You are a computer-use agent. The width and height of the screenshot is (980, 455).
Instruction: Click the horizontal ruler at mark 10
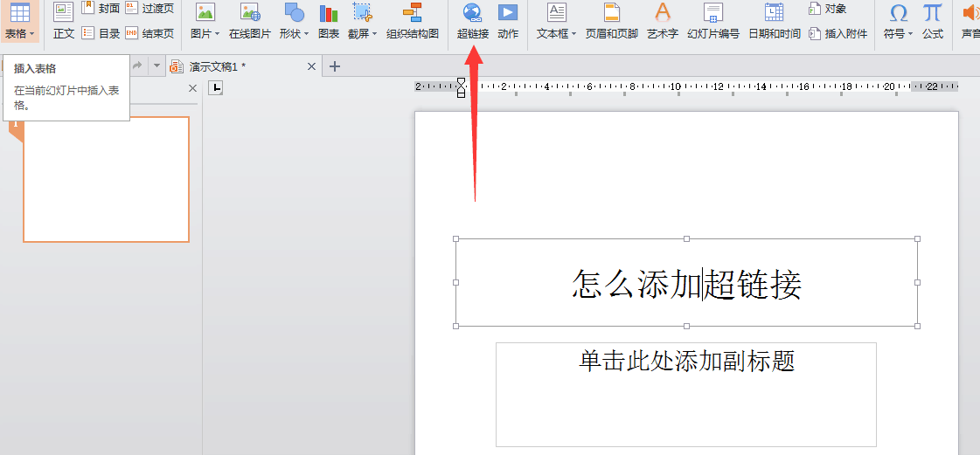pos(675,86)
